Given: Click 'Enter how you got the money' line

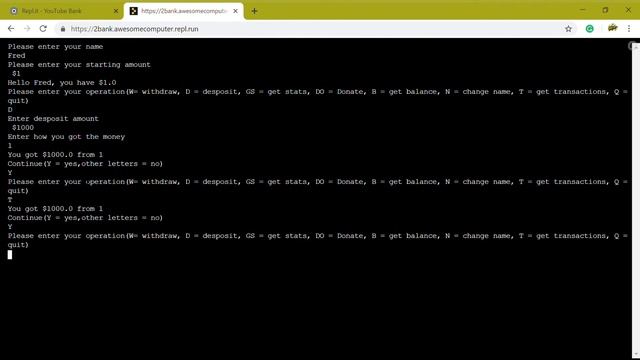Looking at the screenshot, I should [x=66, y=136].
